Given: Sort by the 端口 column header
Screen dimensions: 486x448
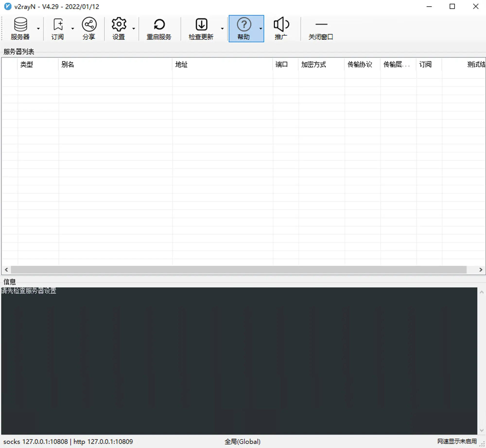Looking at the screenshot, I should (x=286, y=64).
